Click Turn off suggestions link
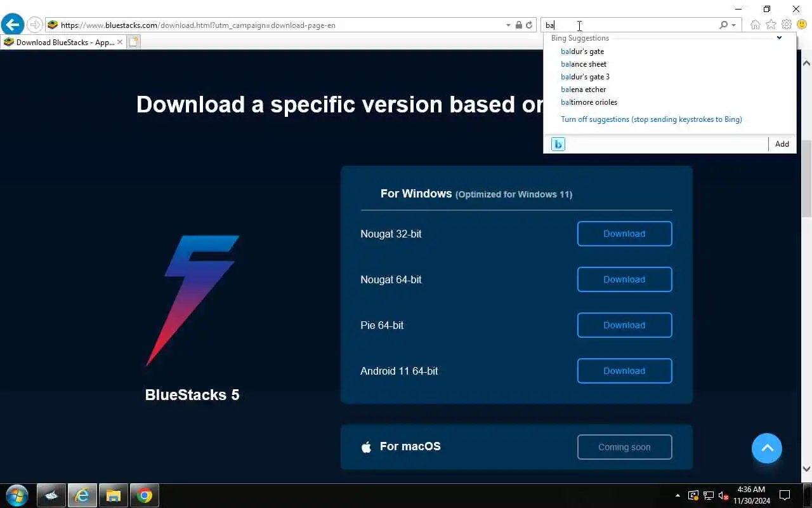 [651, 119]
